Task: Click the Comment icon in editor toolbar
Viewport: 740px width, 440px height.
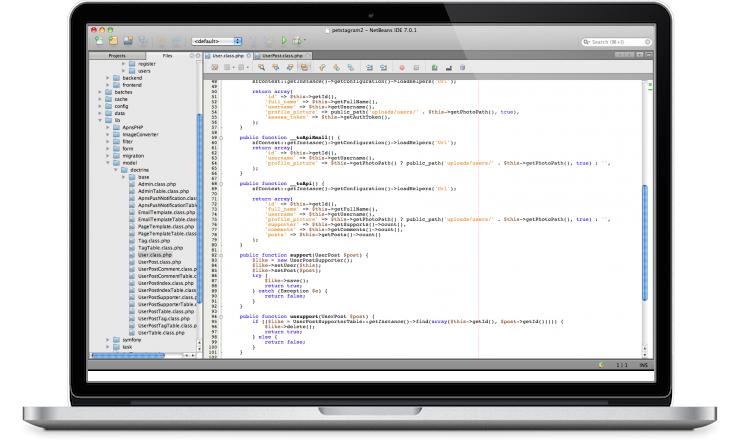Action: coord(435,68)
